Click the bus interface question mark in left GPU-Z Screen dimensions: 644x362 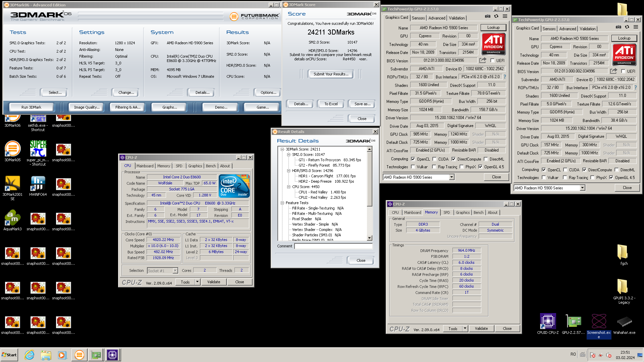point(504,77)
